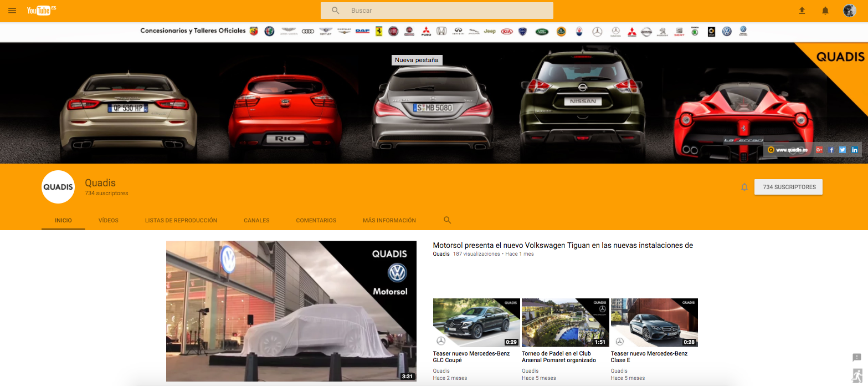Toggle channel notification bell near subscribers button
The width and height of the screenshot is (868, 386).
tap(744, 187)
